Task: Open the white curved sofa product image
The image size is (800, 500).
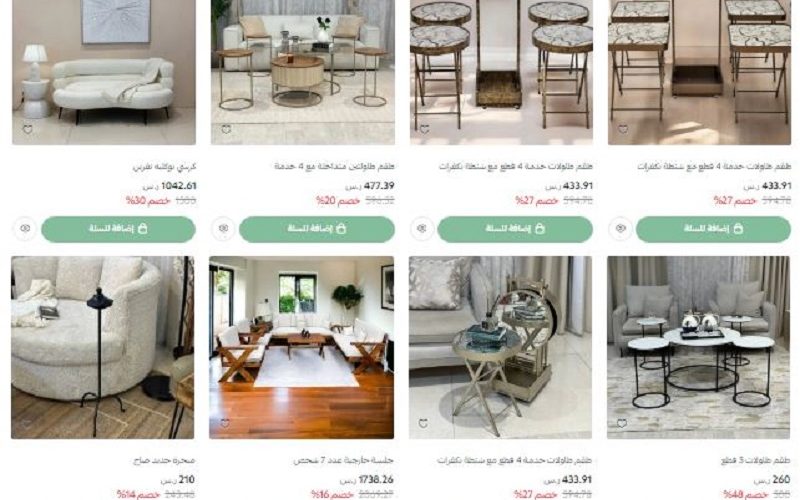Action: (x=104, y=72)
